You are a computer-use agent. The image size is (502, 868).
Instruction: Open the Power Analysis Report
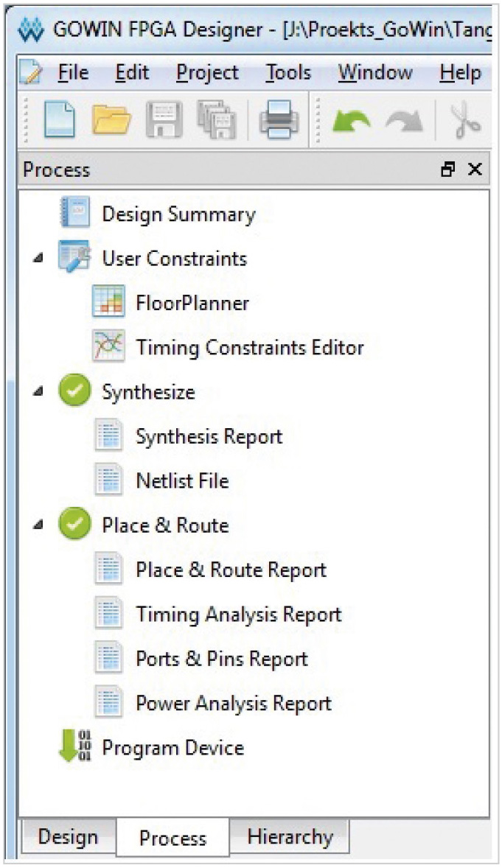(233, 703)
